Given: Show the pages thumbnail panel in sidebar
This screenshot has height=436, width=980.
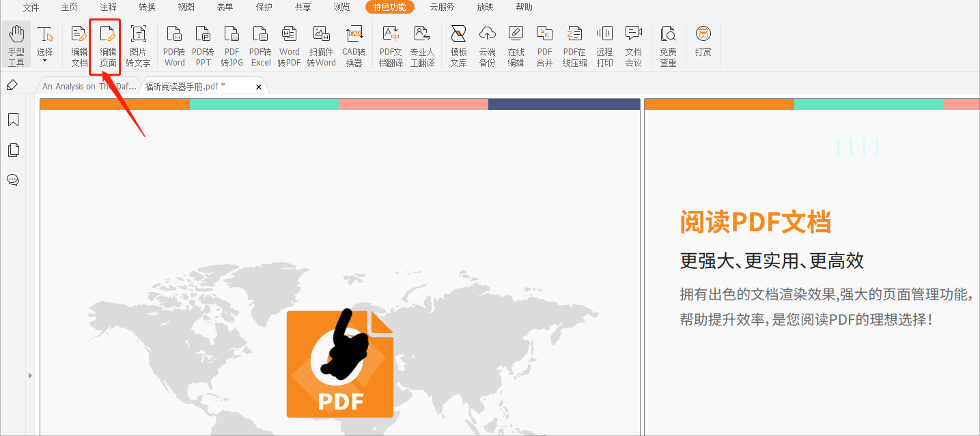Looking at the screenshot, I should click(13, 150).
